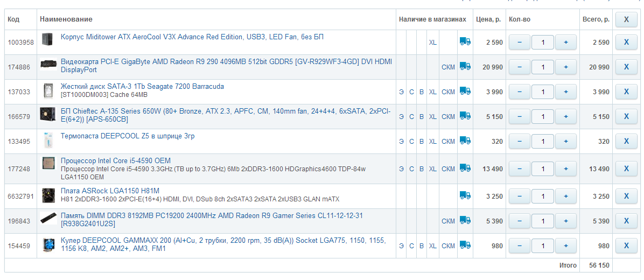The height and width of the screenshot is (280, 644).
Task: Click delivery truck icon for AeroCool case row
Action: [465, 41]
